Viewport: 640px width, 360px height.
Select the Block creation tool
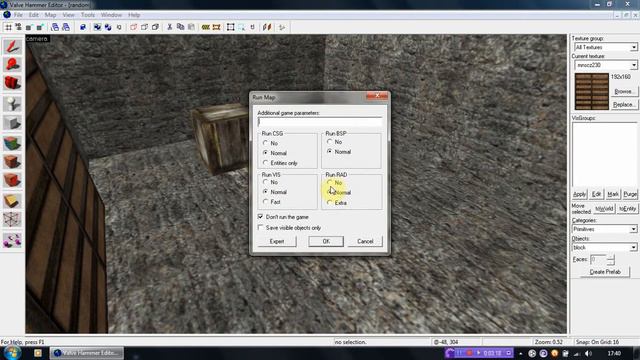coord(12,122)
